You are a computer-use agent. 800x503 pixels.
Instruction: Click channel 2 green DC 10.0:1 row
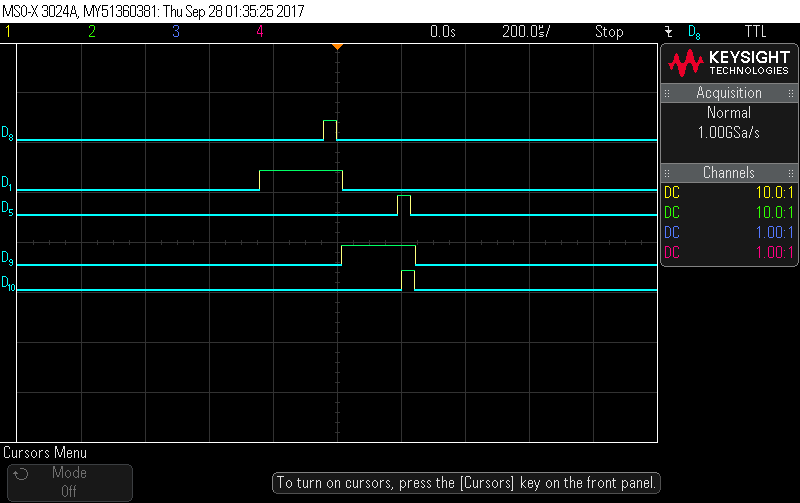729,213
